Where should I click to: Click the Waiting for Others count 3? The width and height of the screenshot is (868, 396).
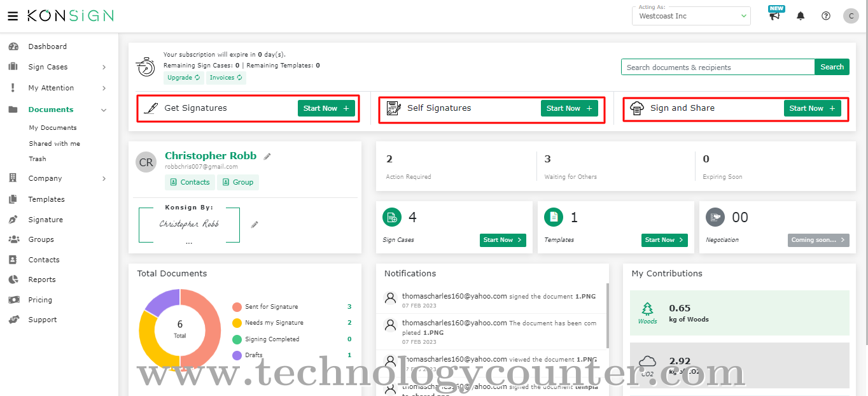(547, 159)
